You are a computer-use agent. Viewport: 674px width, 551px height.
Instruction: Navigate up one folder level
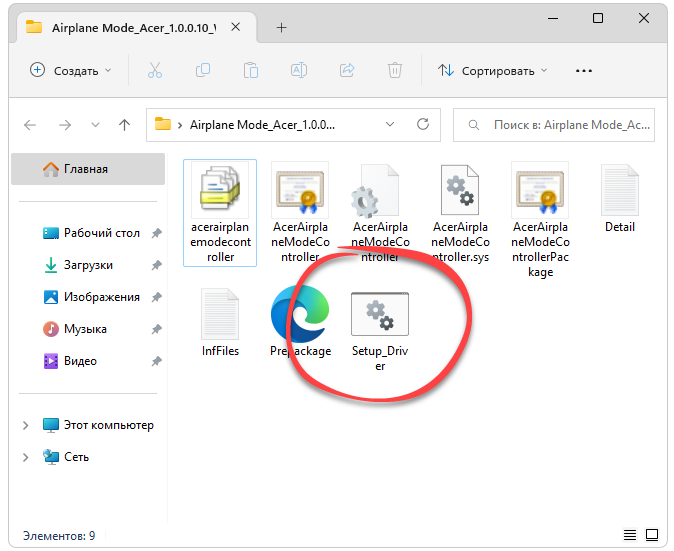coord(124,125)
